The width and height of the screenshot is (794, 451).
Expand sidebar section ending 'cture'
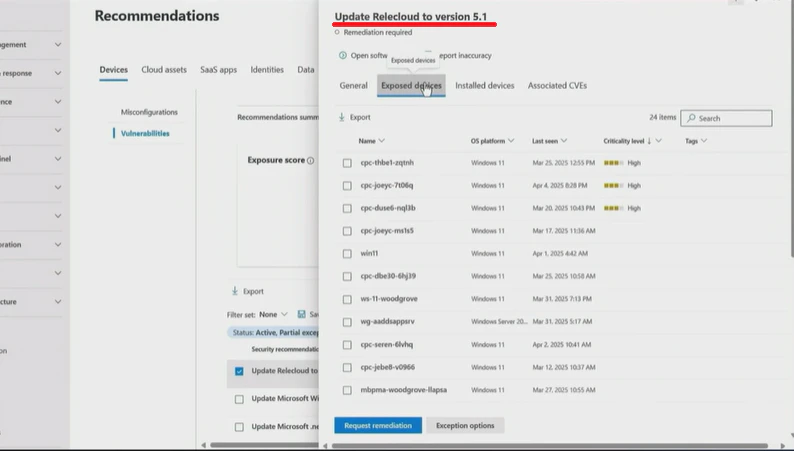(x=58, y=302)
